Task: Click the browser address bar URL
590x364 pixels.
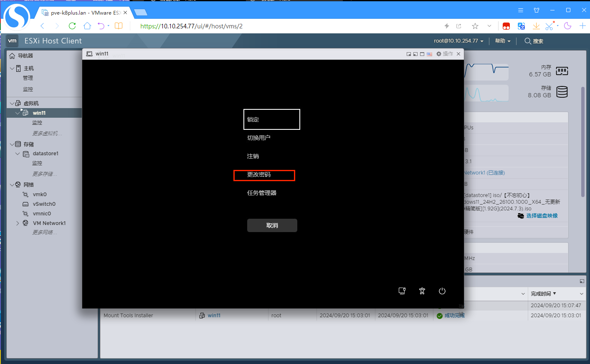Action: [191, 26]
